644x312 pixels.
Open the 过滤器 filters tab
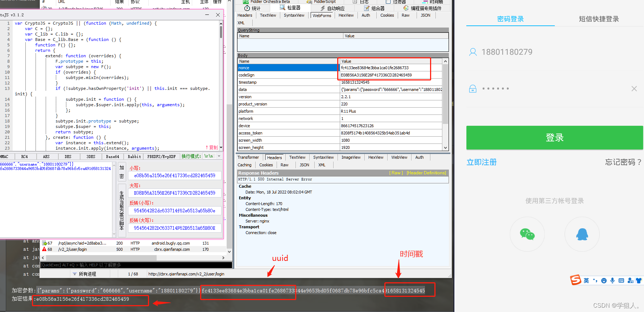click(396, 2)
